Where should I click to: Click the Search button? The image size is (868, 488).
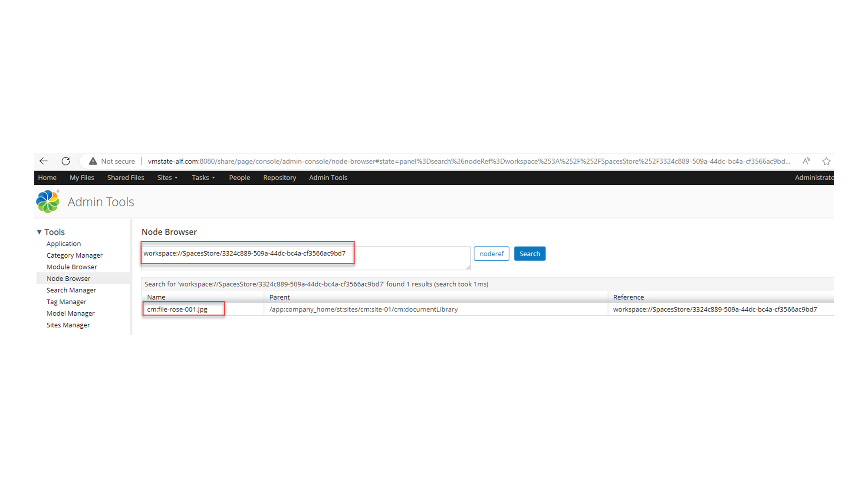pyautogui.click(x=529, y=253)
